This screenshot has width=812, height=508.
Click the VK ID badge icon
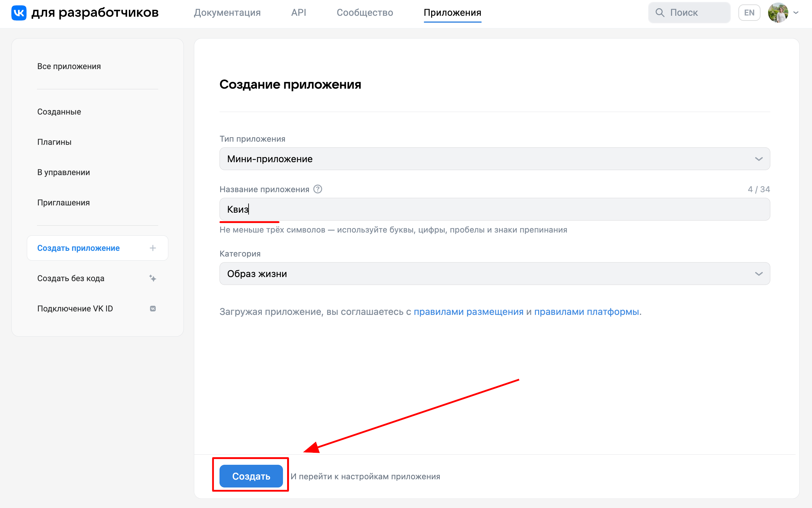click(153, 309)
